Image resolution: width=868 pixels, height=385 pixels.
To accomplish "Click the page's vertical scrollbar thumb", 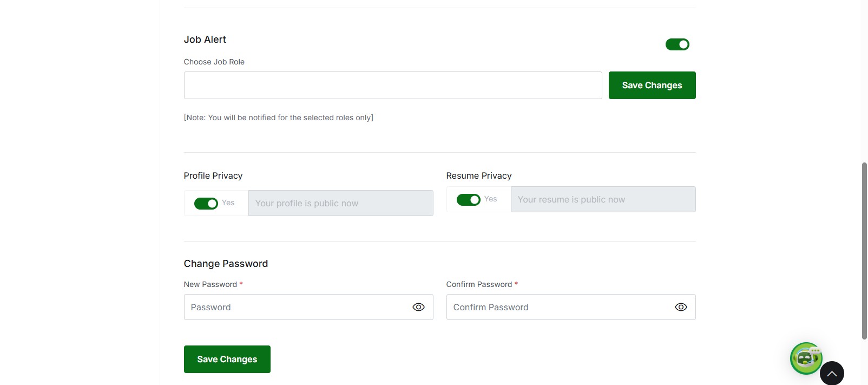I will click(x=864, y=250).
